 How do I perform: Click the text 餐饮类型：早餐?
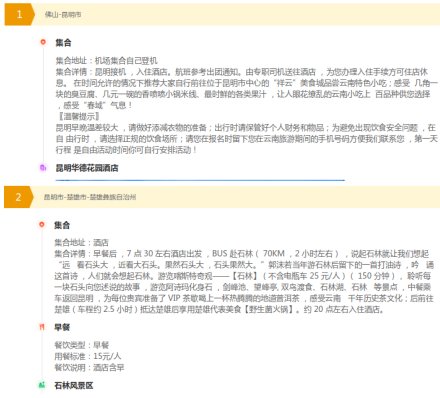click(x=82, y=345)
